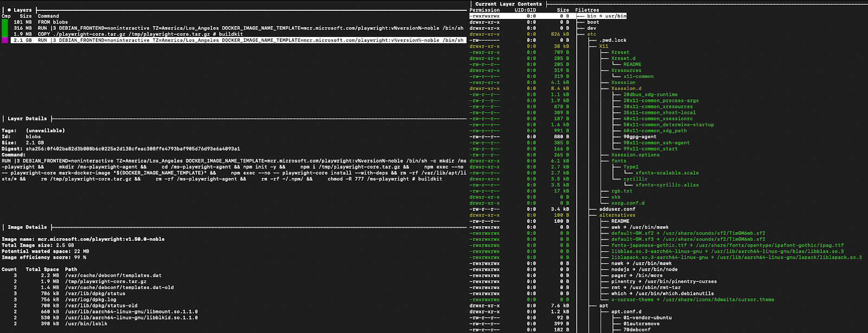Select 20dbus_xdg-runtime in file tree
The image size is (868, 333).
[650, 94]
